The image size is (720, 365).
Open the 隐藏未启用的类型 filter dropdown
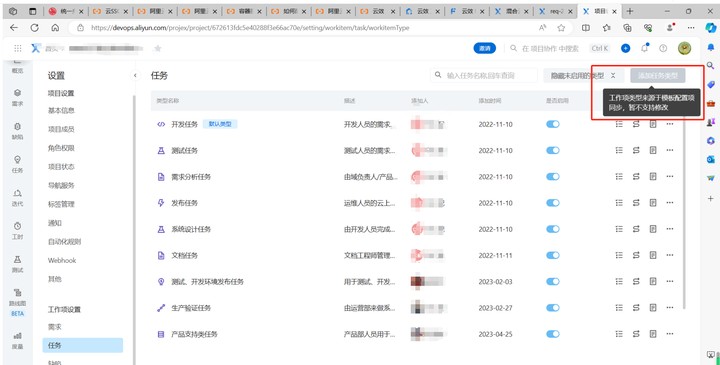tap(584, 76)
